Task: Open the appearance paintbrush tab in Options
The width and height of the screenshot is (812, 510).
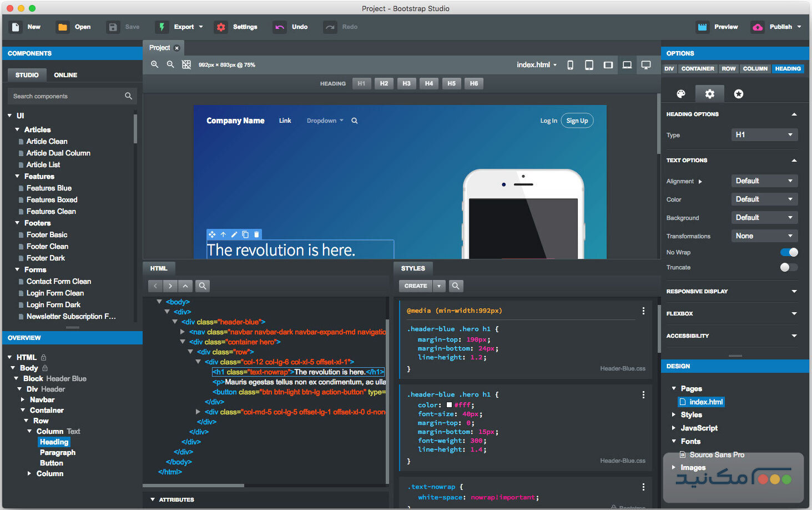Action: (x=680, y=93)
